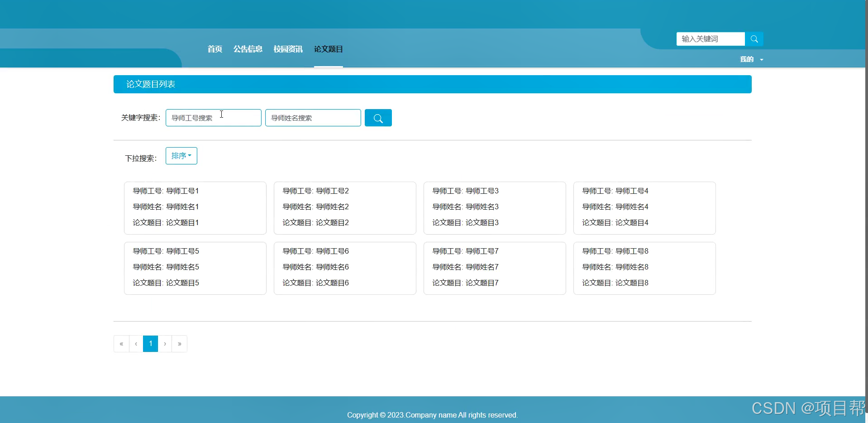868x423 pixels.
Task: Click the 导师工号搜索 input field
Action: coord(214,118)
